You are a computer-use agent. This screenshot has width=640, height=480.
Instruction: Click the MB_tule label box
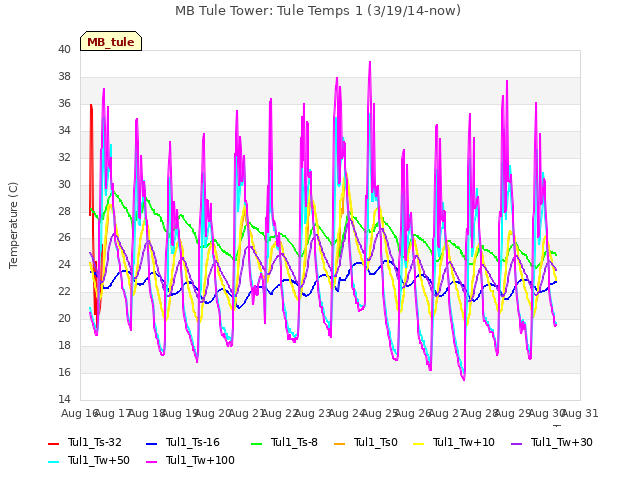(111, 41)
